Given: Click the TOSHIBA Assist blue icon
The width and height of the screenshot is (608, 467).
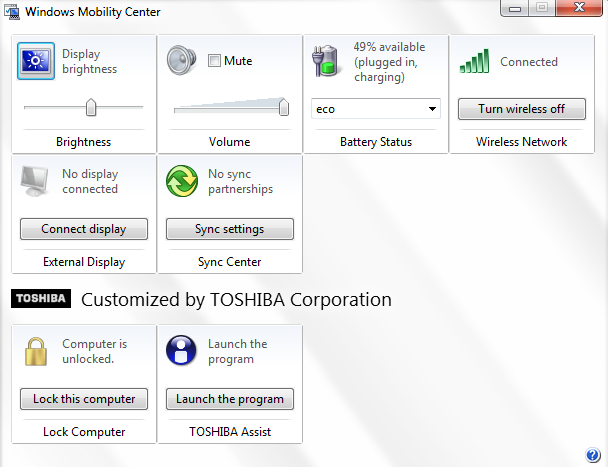Looking at the screenshot, I should pos(183,351).
